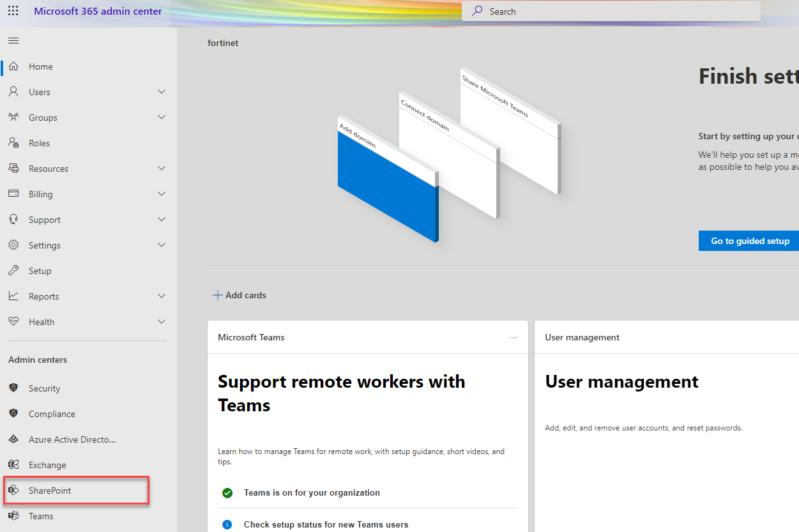This screenshot has height=532, width=799.
Task: Click the Security shield icon
Action: pyautogui.click(x=13, y=388)
